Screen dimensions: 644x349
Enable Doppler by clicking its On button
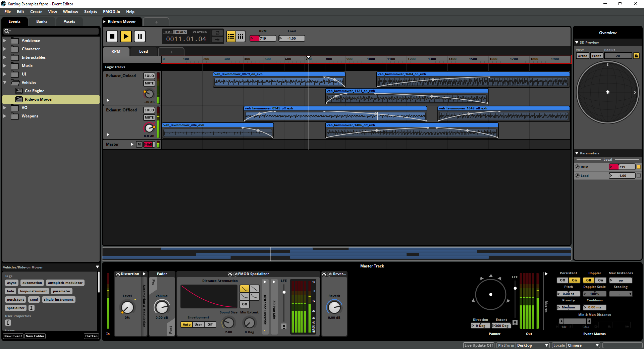pos(600,280)
